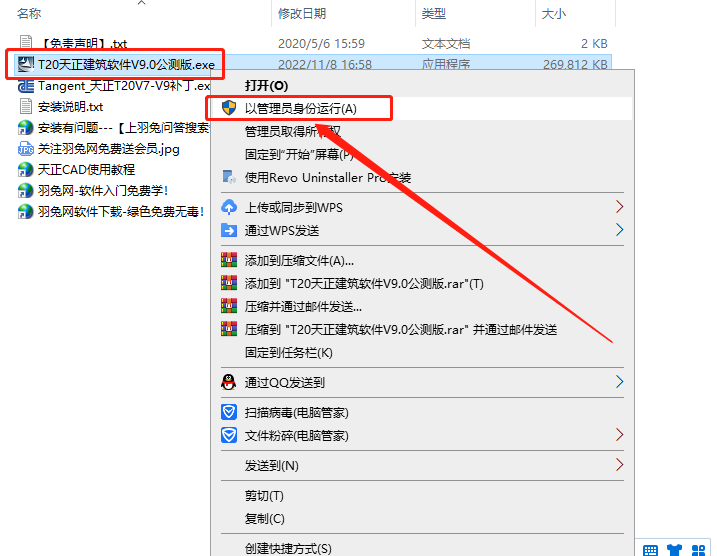Click the JPG icon of 关注羽兔网免费送会员.jpg
717x556 pixels.
tap(26, 149)
